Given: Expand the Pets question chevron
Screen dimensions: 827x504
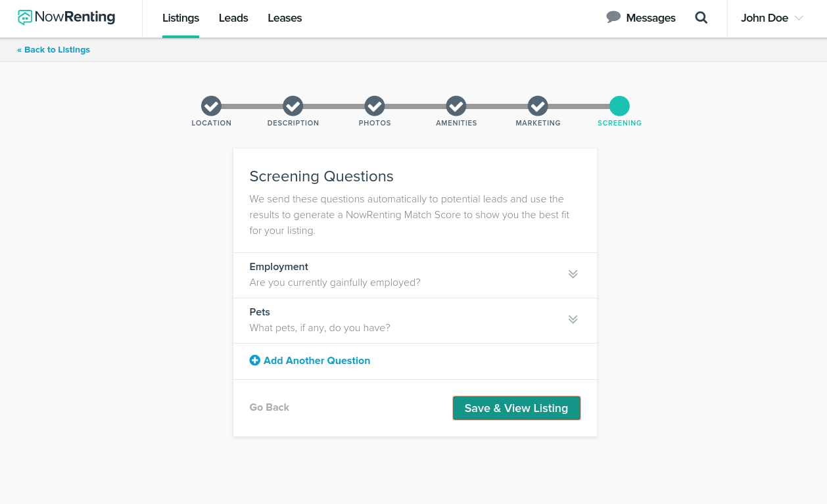Looking at the screenshot, I should point(573,319).
